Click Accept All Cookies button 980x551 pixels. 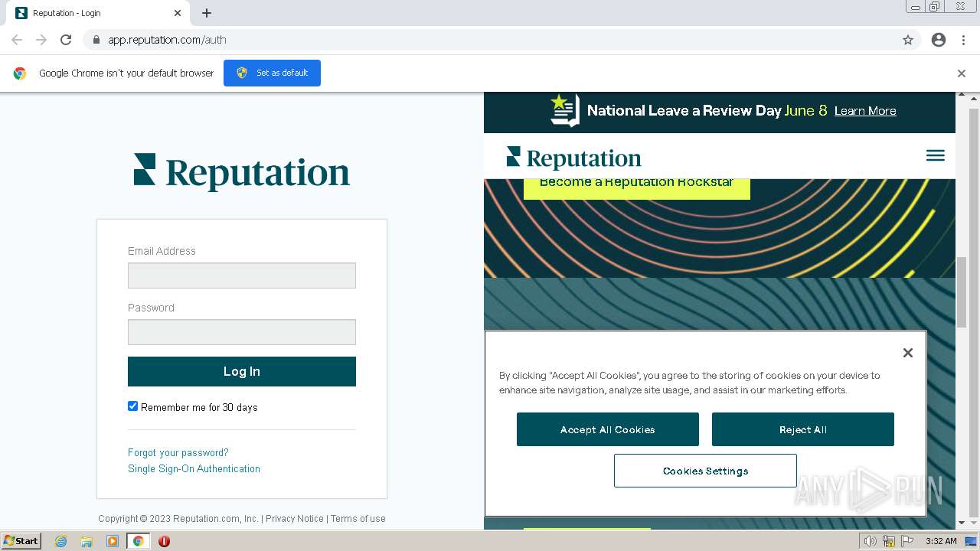[x=608, y=429]
